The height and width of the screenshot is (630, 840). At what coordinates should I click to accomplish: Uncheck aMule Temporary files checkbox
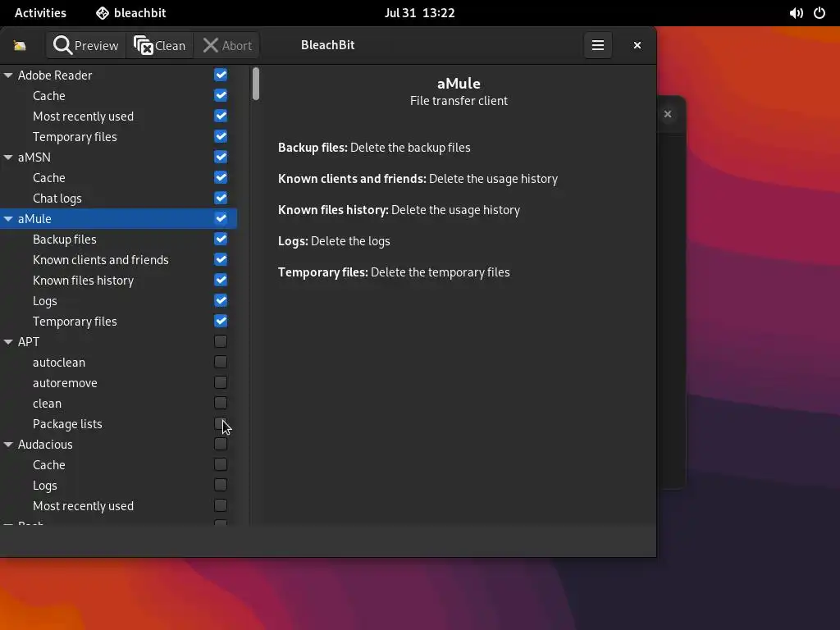tap(221, 321)
